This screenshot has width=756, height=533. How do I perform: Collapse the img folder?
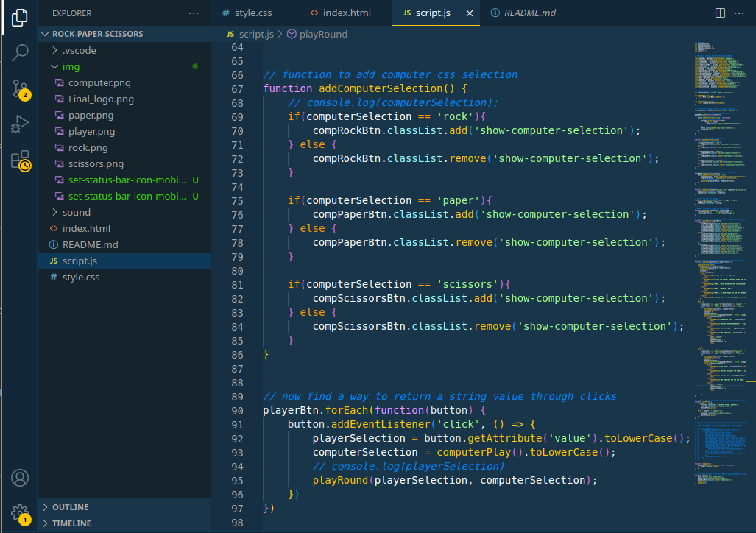coord(54,66)
